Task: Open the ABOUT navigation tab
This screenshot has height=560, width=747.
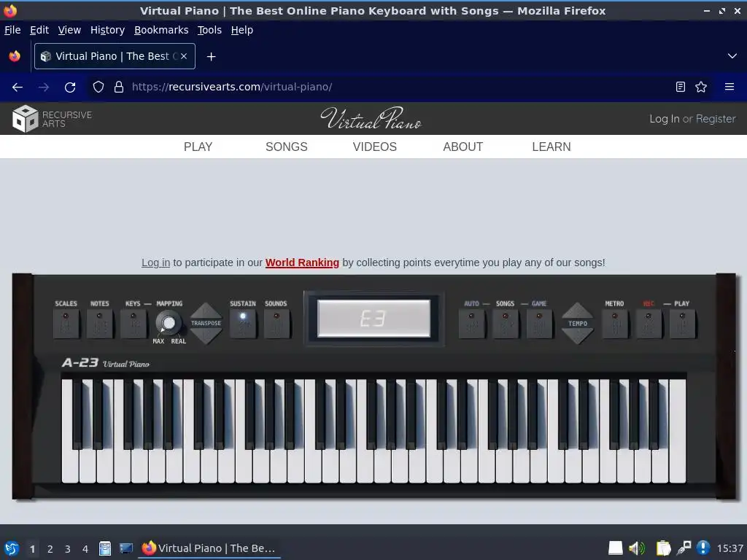Action: click(x=463, y=147)
